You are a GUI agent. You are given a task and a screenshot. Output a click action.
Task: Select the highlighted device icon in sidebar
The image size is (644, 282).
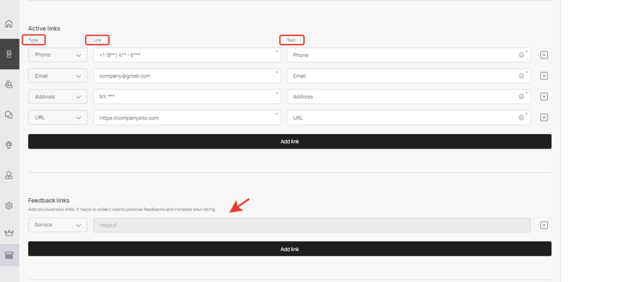(x=9, y=54)
